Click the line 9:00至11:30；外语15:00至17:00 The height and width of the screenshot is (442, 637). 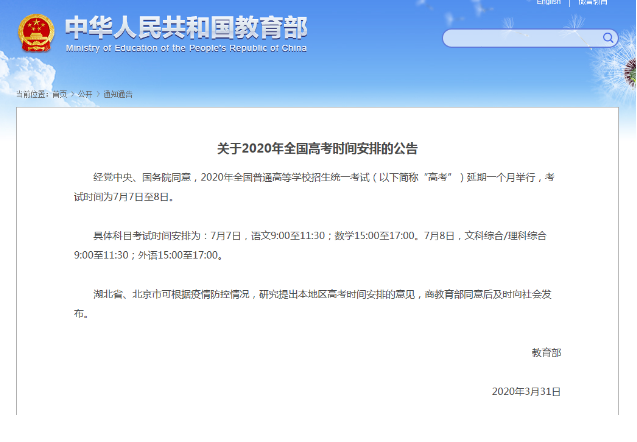tap(148, 256)
